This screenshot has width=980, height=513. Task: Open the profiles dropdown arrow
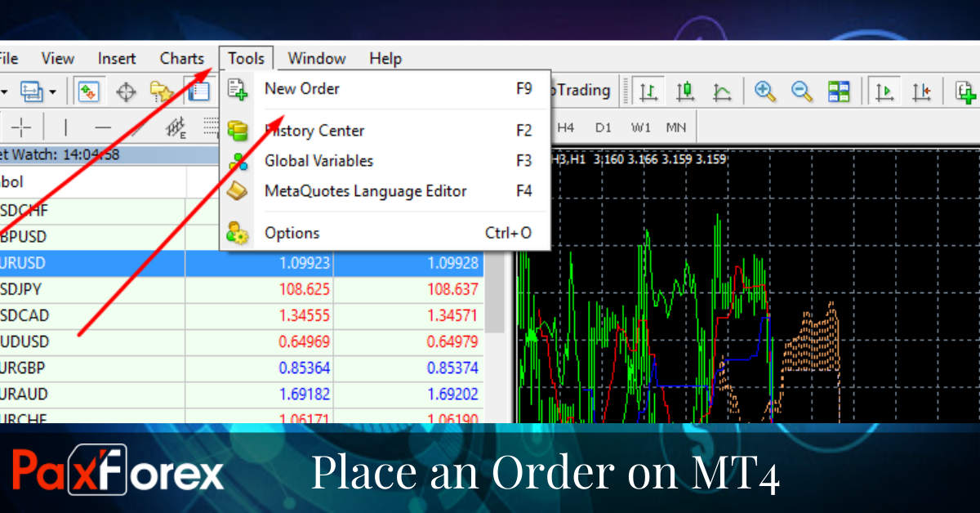(x=53, y=91)
